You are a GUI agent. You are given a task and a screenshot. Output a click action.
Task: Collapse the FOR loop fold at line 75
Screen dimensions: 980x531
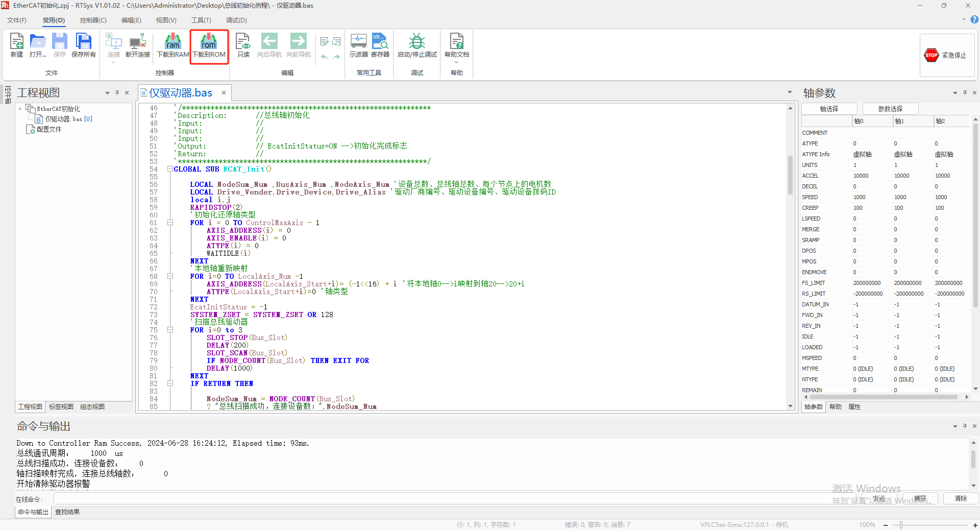coord(170,330)
